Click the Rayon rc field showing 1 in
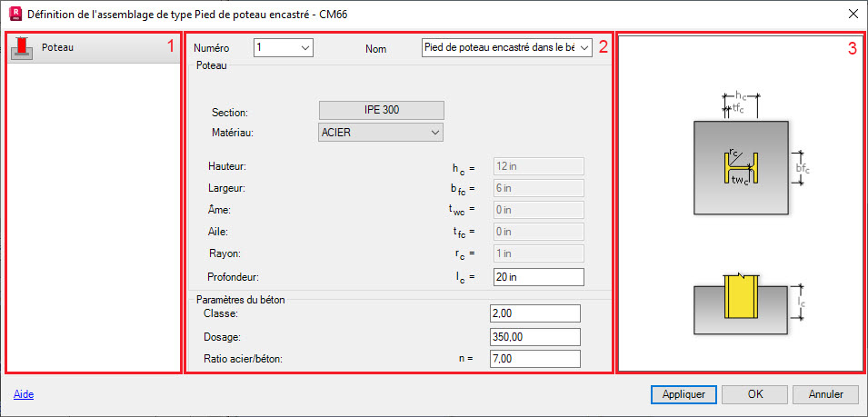868x417 pixels. 538,253
